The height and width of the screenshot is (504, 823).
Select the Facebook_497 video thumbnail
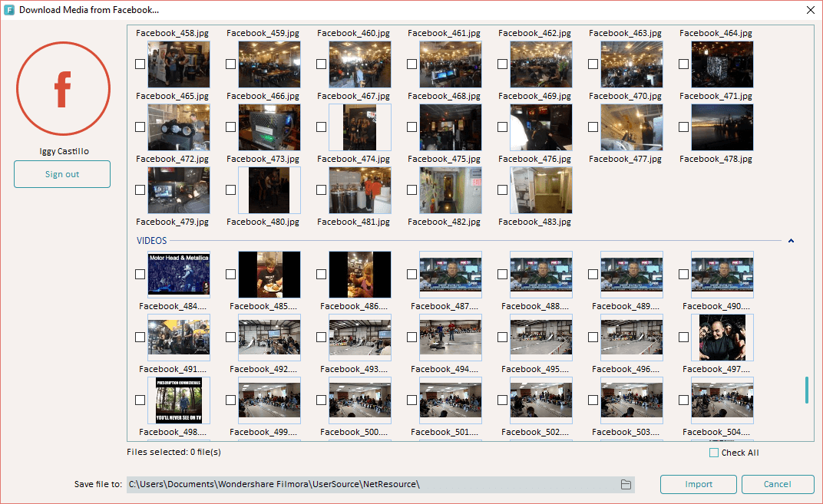[722, 337]
